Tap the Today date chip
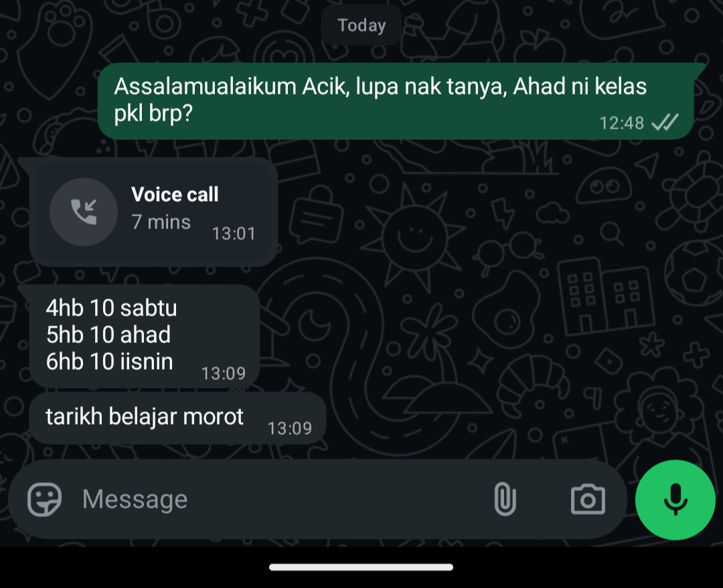This screenshot has width=723, height=588. pos(361,25)
